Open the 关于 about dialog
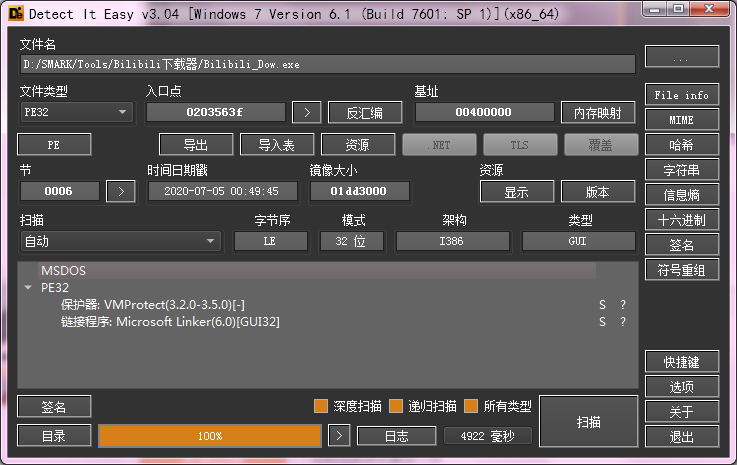Image resolution: width=737 pixels, height=465 pixels. coord(682,412)
